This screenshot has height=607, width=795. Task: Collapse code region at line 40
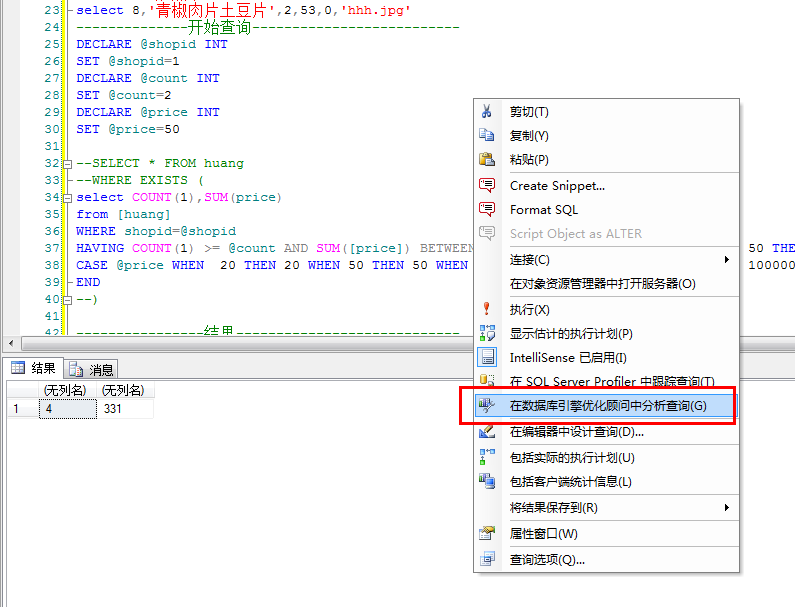coord(67,300)
